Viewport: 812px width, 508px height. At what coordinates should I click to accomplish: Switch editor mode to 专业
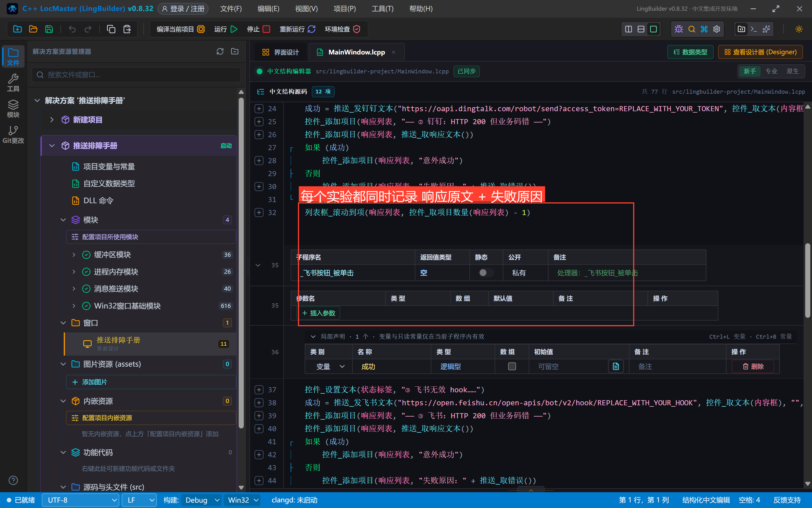(x=771, y=71)
